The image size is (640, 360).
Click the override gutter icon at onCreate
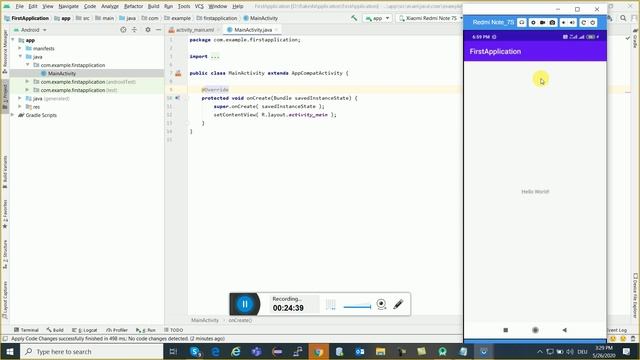click(178, 98)
